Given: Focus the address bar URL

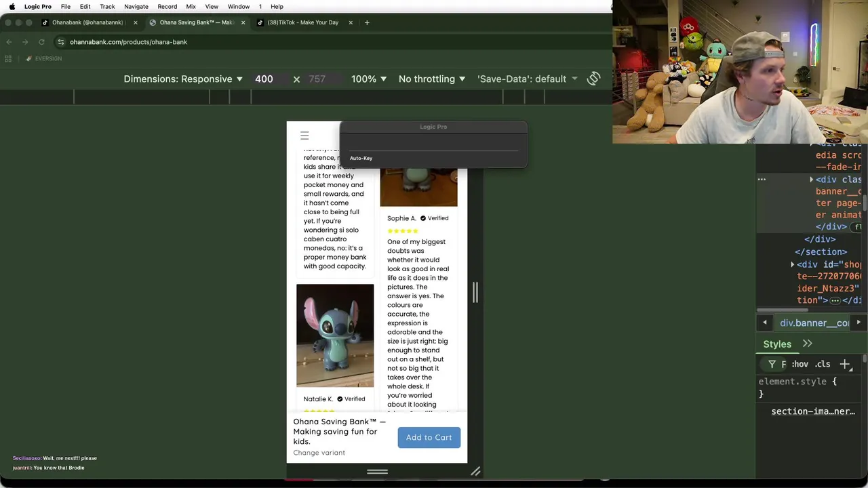Looking at the screenshot, I should 128,42.
